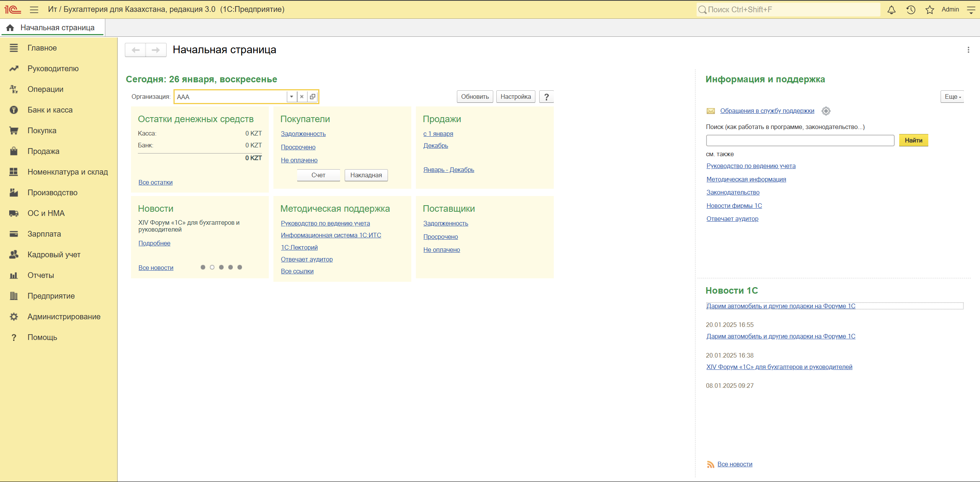The width and height of the screenshot is (980, 482).
Task: Click the Номенклатура и склад grid icon
Action: click(14, 172)
